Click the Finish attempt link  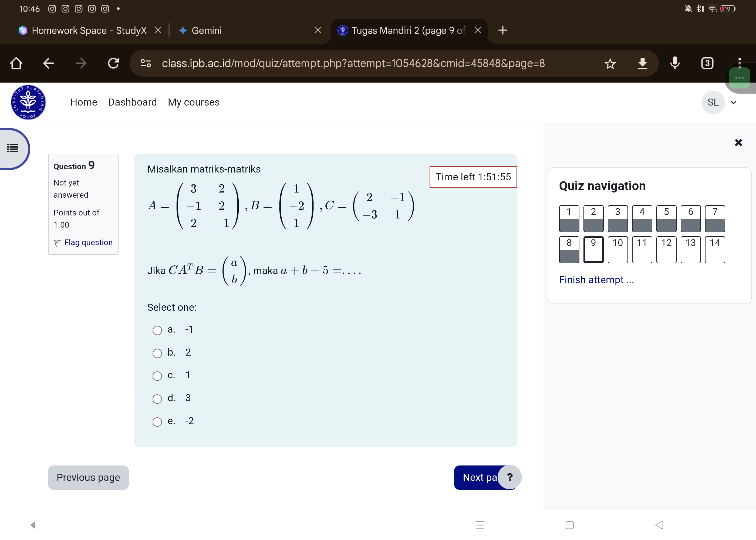[x=596, y=280]
